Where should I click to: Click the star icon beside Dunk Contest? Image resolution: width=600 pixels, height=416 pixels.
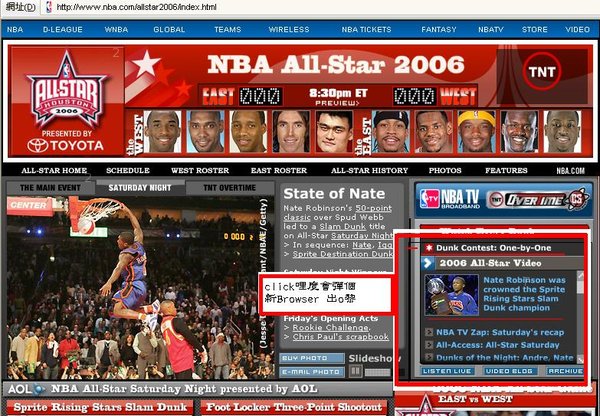click(429, 248)
